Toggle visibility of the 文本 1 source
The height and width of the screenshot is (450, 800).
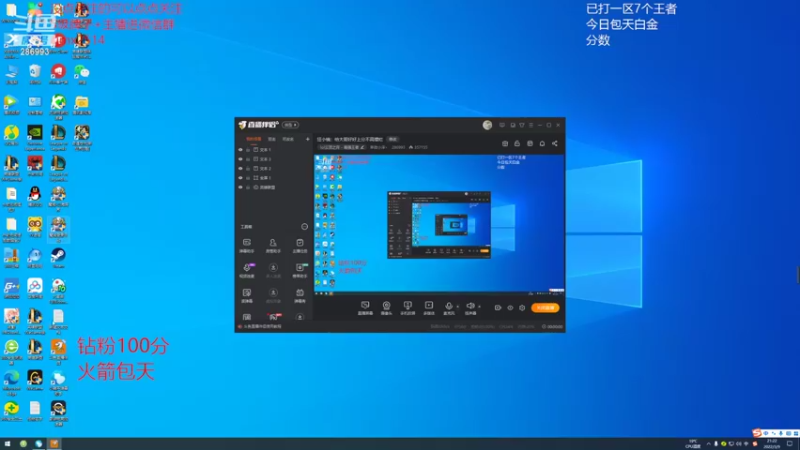pos(240,150)
